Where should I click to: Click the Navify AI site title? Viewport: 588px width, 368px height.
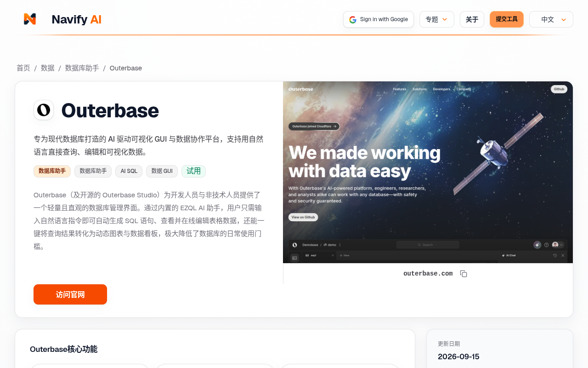tap(76, 19)
